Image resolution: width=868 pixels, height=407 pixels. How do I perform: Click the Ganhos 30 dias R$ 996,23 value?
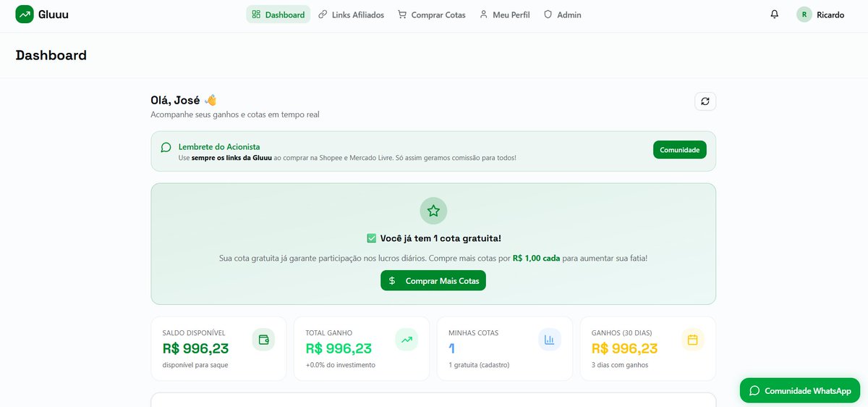pyautogui.click(x=625, y=348)
